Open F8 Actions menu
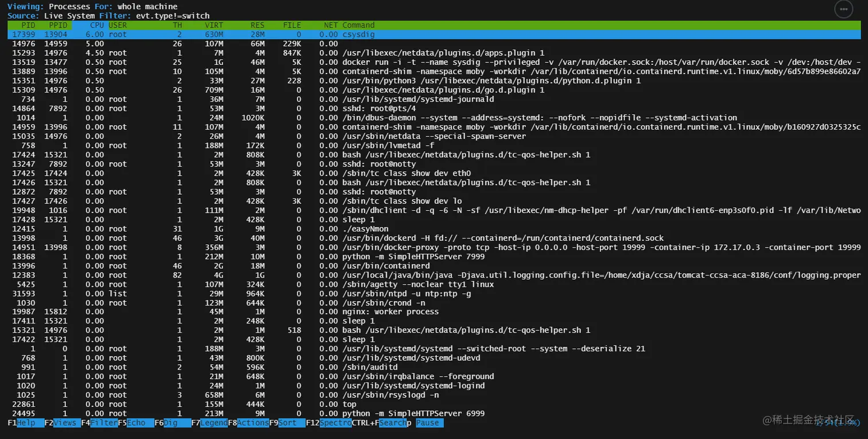This screenshot has height=439, width=868. coord(249,423)
